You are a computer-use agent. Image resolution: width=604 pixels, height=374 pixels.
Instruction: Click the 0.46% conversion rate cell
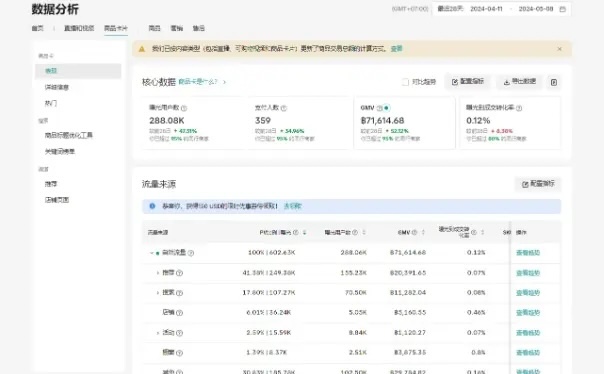[476, 312]
